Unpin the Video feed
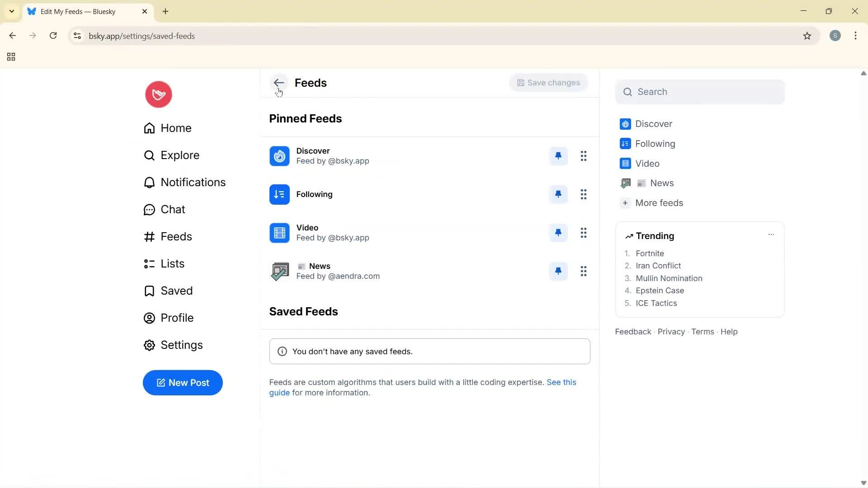 pyautogui.click(x=558, y=232)
